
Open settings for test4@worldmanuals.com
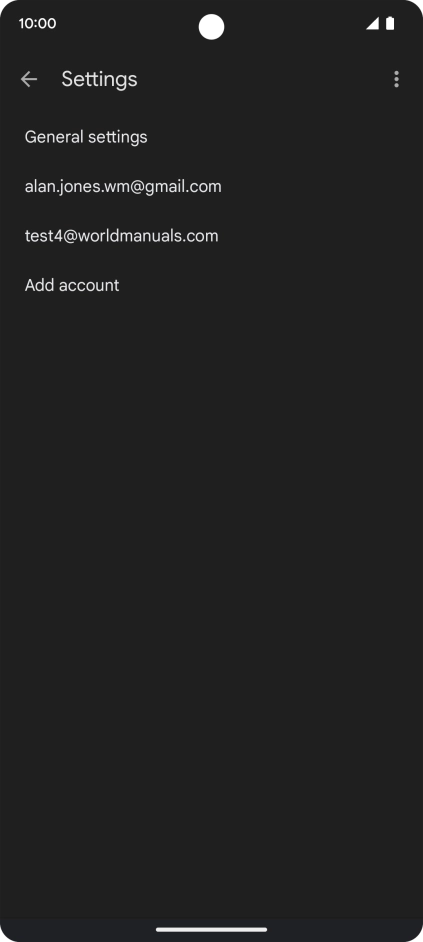click(x=212, y=236)
